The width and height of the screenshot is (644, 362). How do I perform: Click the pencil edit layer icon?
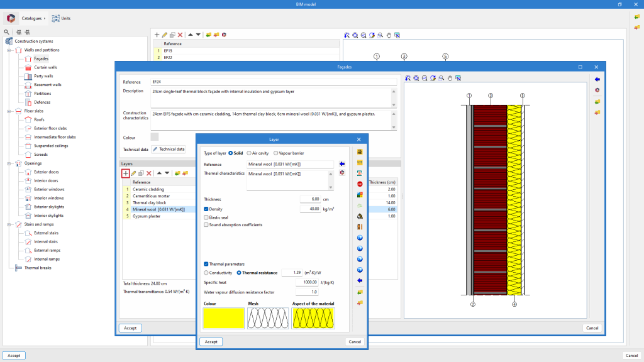click(133, 173)
